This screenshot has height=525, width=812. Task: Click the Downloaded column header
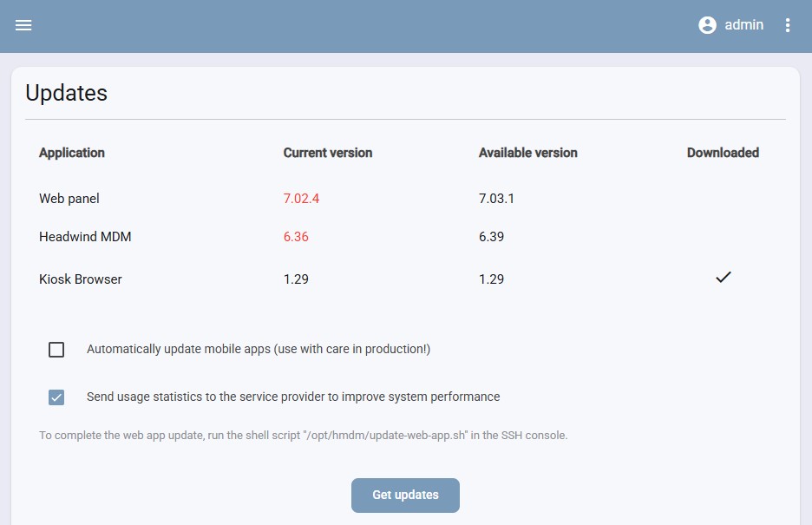[723, 153]
